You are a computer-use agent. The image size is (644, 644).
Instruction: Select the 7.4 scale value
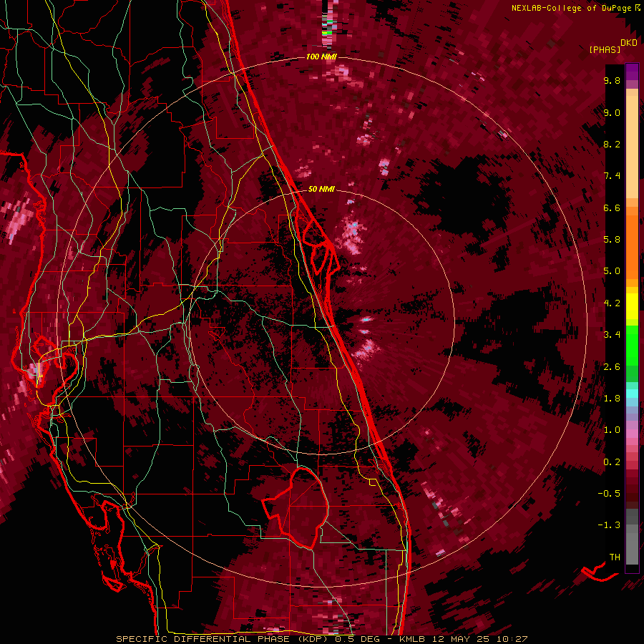[612, 176]
